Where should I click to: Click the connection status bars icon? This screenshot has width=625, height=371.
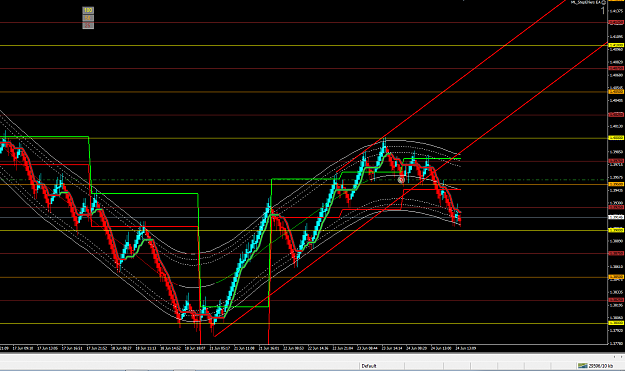click(583, 366)
